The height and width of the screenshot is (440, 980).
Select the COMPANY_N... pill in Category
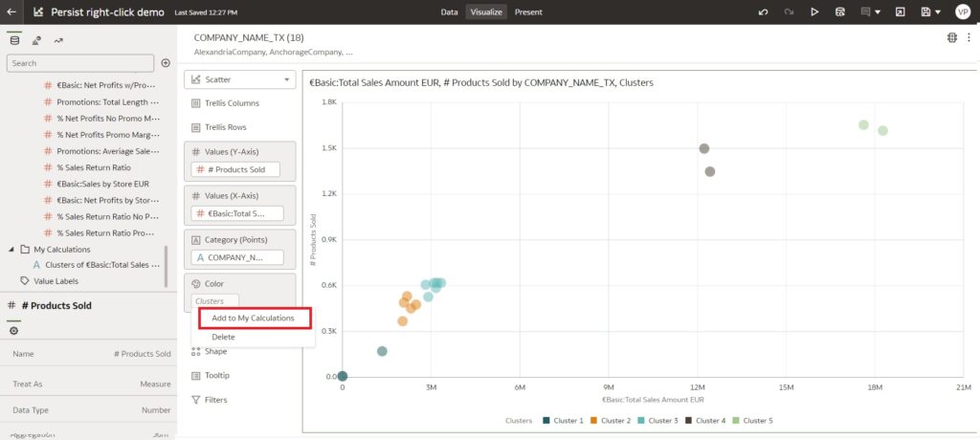coord(237,257)
